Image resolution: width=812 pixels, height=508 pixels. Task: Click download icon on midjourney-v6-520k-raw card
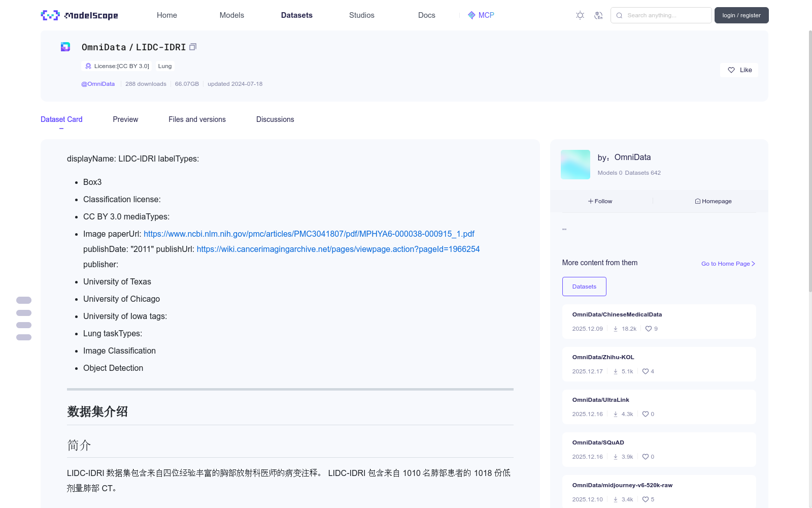coord(616,499)
